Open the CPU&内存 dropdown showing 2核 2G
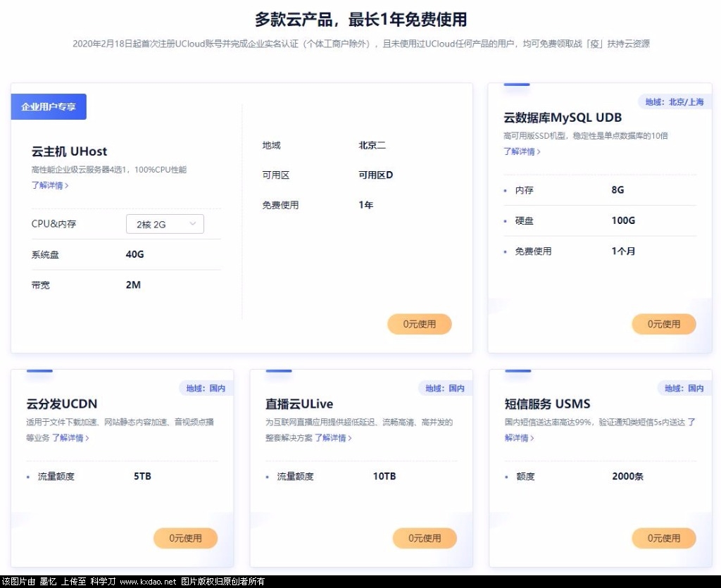Image resolution: width=721 pixels, height=588 pixels. (165, 224)
